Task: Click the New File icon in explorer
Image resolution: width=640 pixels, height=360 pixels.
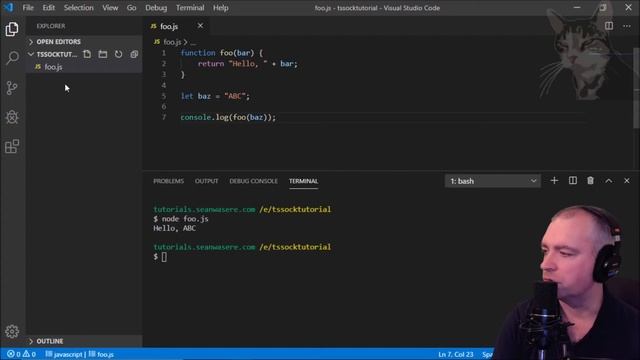Action: [87, 54]
